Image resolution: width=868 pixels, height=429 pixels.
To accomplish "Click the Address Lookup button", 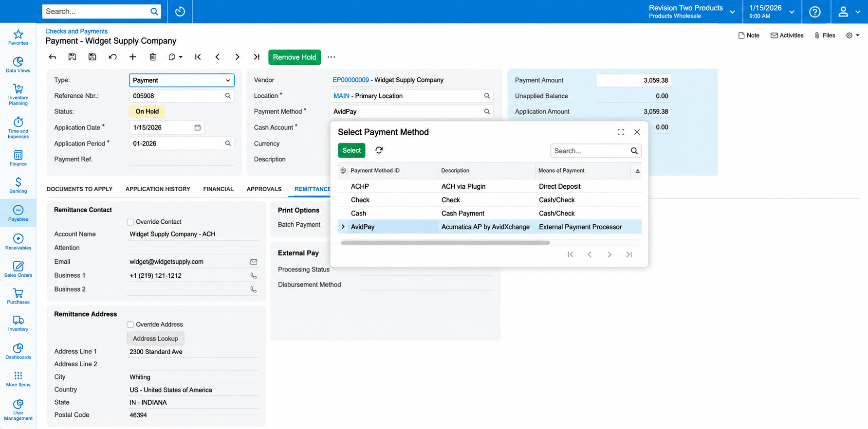I will click(155, 339).
